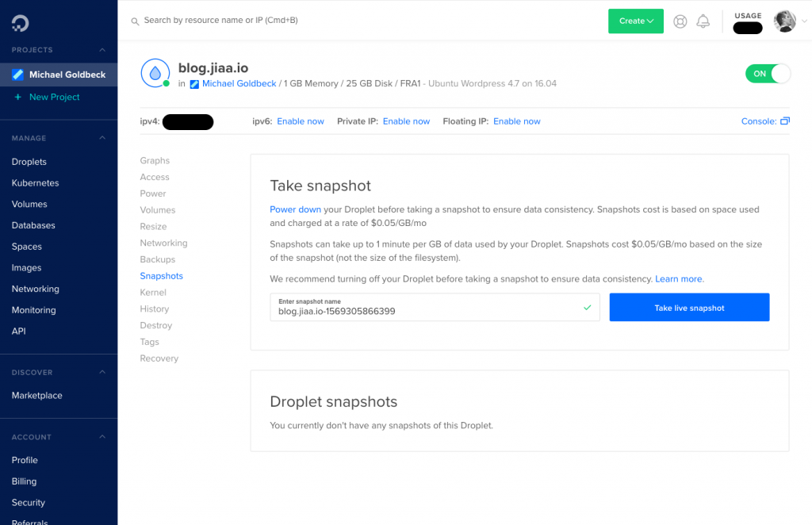This screenshot has width=812, height=525.
Task: Go to API in sidebar
Action: coord(19,331)
